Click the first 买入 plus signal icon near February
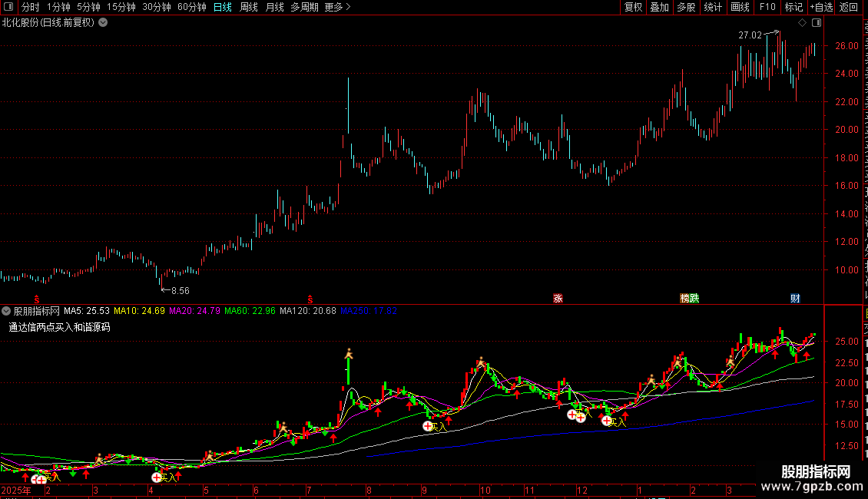 coord(36,479)
